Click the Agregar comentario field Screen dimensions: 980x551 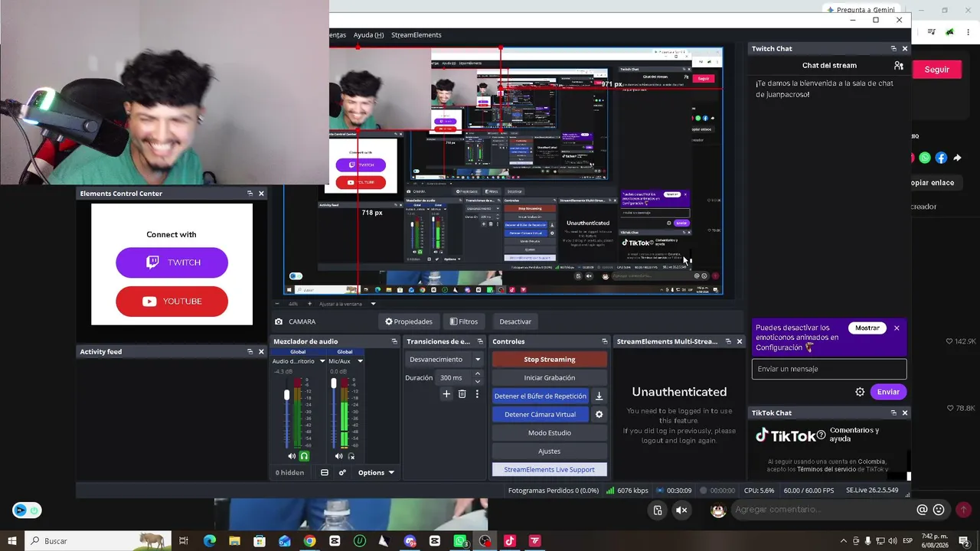822,510
